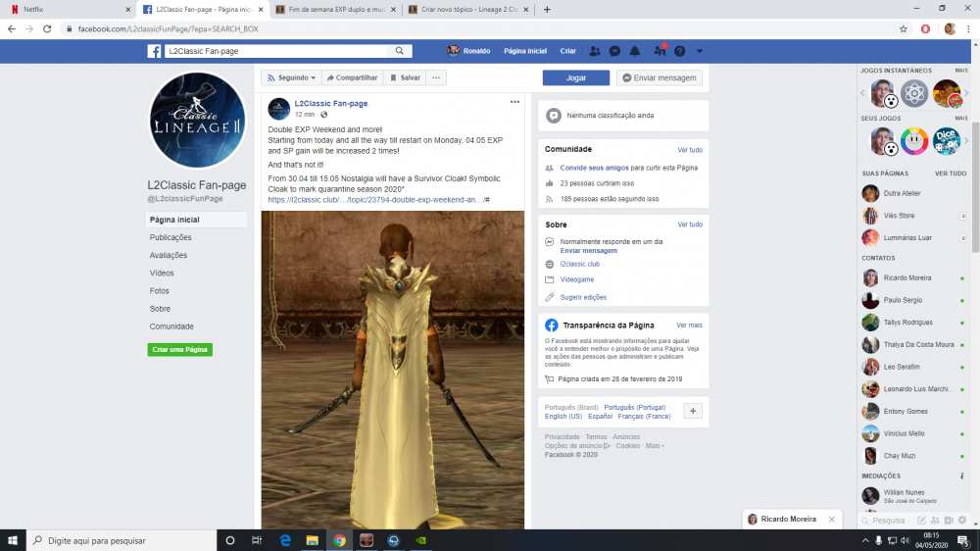Expand Mais footer link
The width and height of the screenshot is (980, 551).
655,446
